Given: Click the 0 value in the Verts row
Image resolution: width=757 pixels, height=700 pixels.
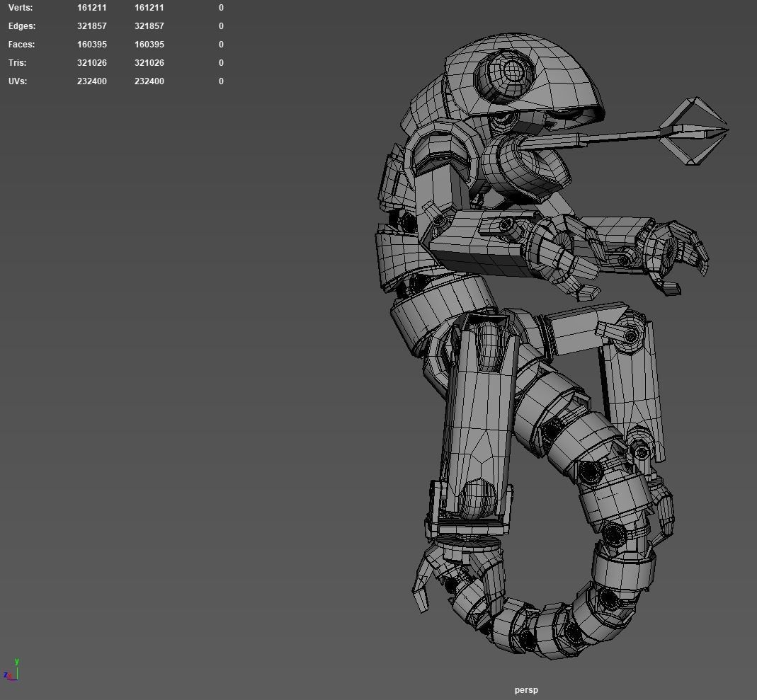Looking at the screenshot, I should click(221, 8).
